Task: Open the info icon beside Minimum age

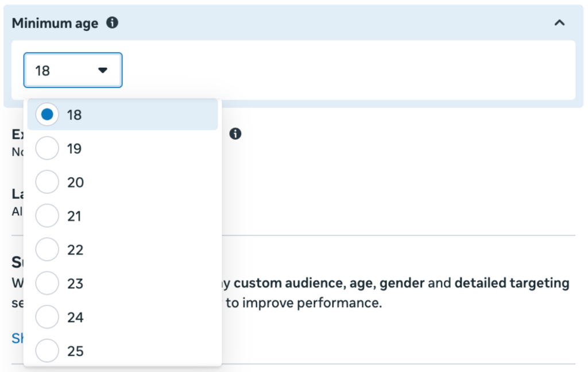Action: point(112,23)
